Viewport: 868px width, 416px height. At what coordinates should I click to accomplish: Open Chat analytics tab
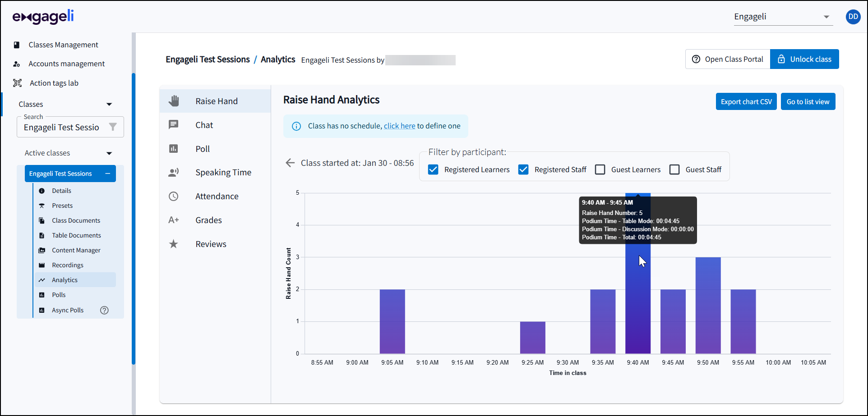point(215,125)
